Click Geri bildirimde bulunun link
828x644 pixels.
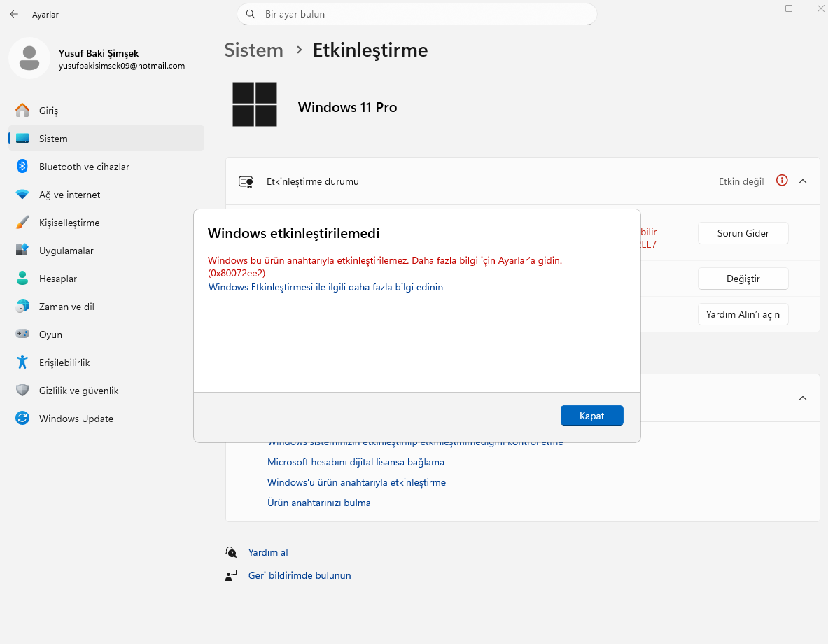coord(300,575)
